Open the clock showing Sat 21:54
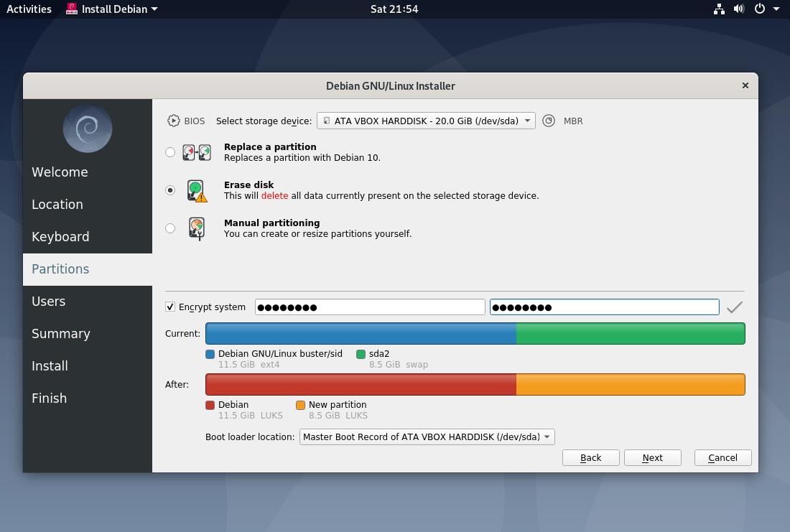The height and width of the screenshot is (532, 790). click(x=394, y=9)
